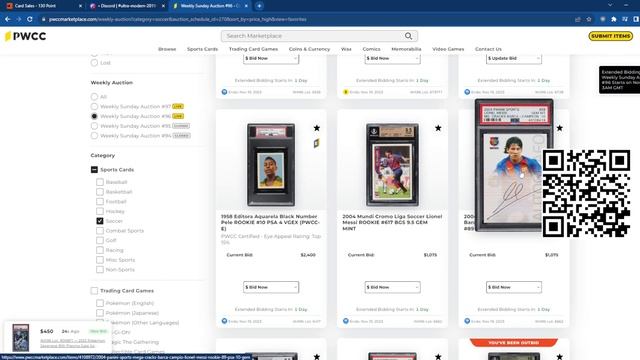Close the Weekly Sunday Auction tab
The image size is (640, 360).
(x=246, y=6)
